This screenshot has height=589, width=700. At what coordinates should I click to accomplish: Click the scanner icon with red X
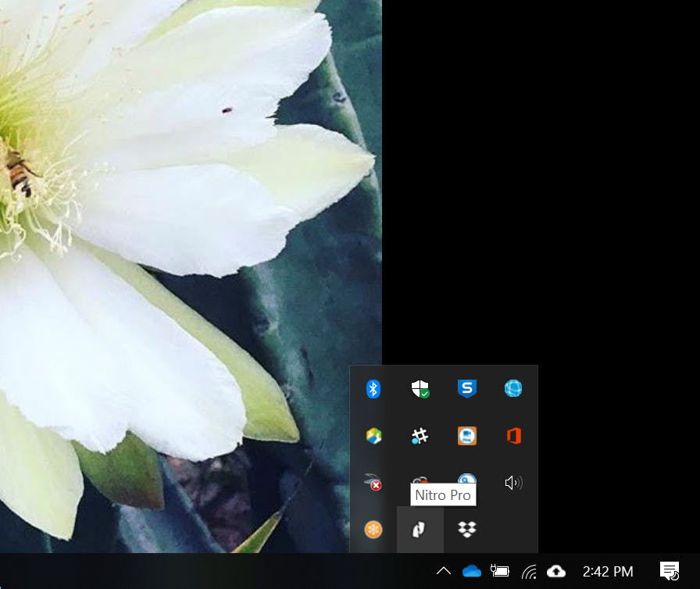tap(373, 483)
